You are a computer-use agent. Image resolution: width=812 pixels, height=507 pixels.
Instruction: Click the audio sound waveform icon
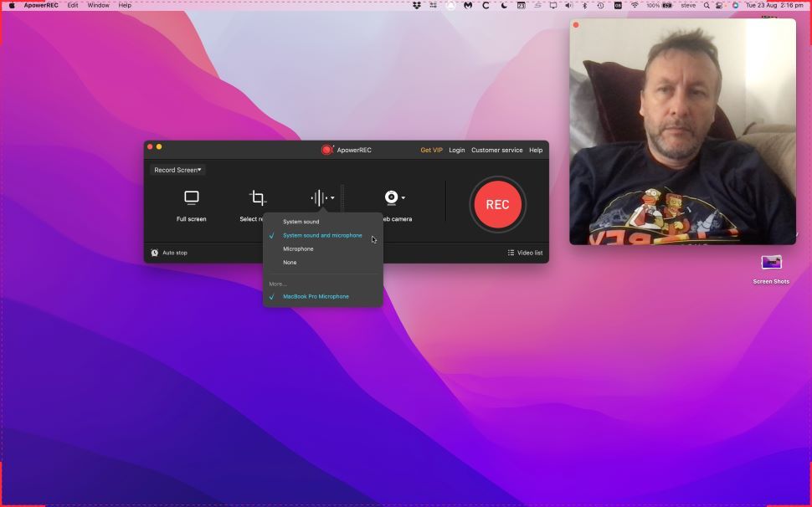tap(317, 197)
